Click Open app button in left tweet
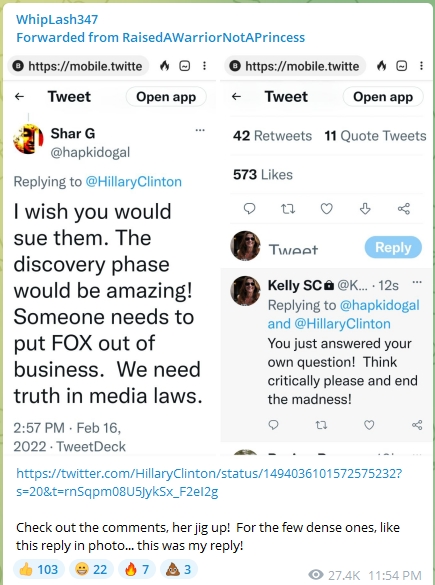This screenshot has width=435, height=585. (x=166, y=97)
